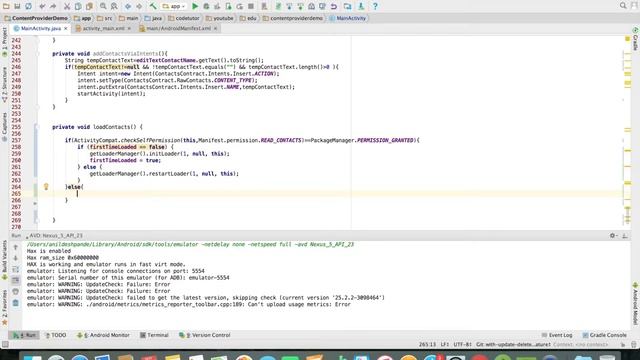Close the activity_main.xml tab
Viewport: 640px width, 360px height.
pyautogui.click(x=129, y=29)
